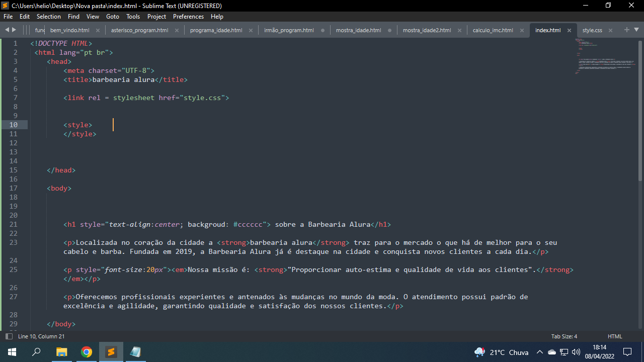Open the volume speaker icon

576,352
